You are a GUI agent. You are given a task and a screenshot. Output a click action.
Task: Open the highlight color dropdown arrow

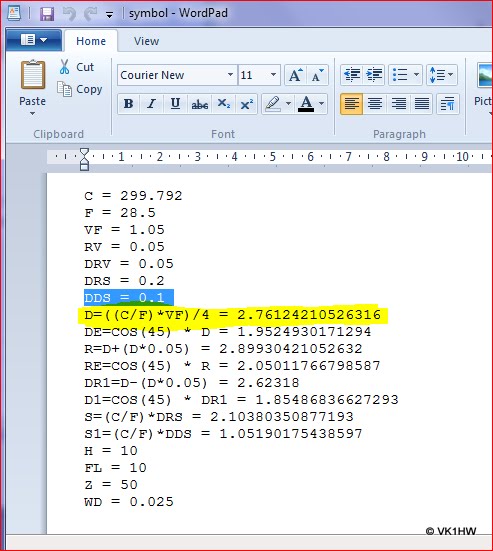click(x=288, y=104)
